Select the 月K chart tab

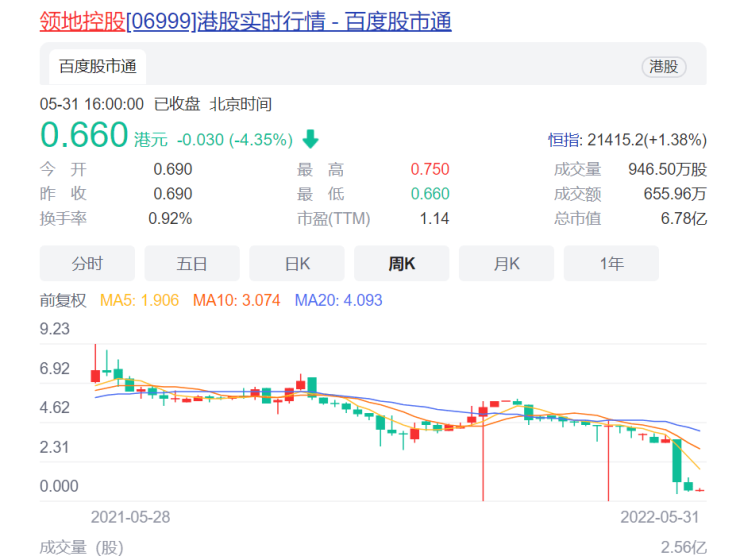click(506, 263)
